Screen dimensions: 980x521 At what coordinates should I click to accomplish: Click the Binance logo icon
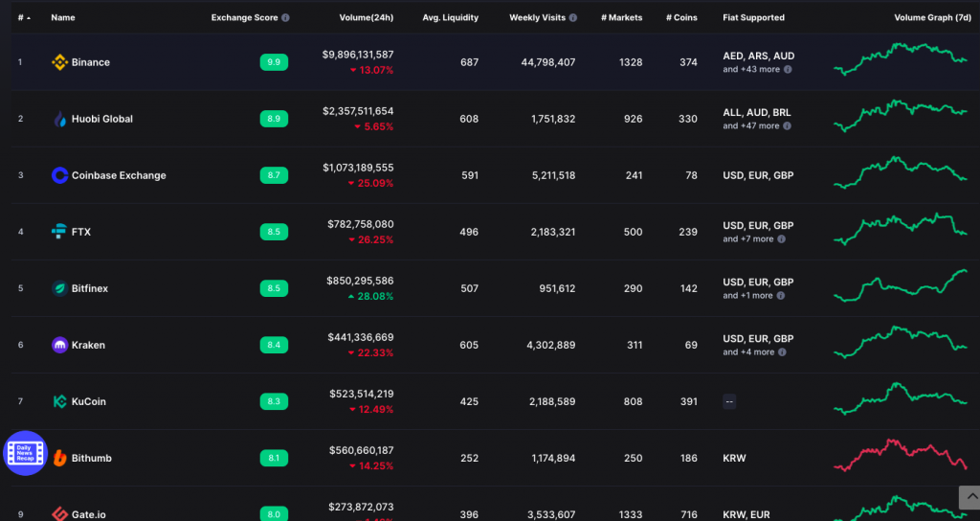(x=59, y=62)
